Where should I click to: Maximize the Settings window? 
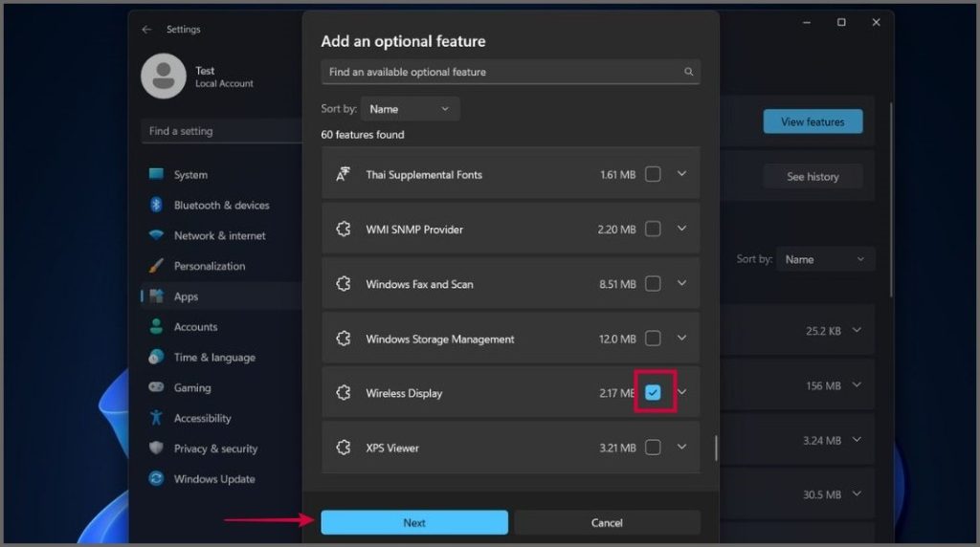click(x=841, y=23)
